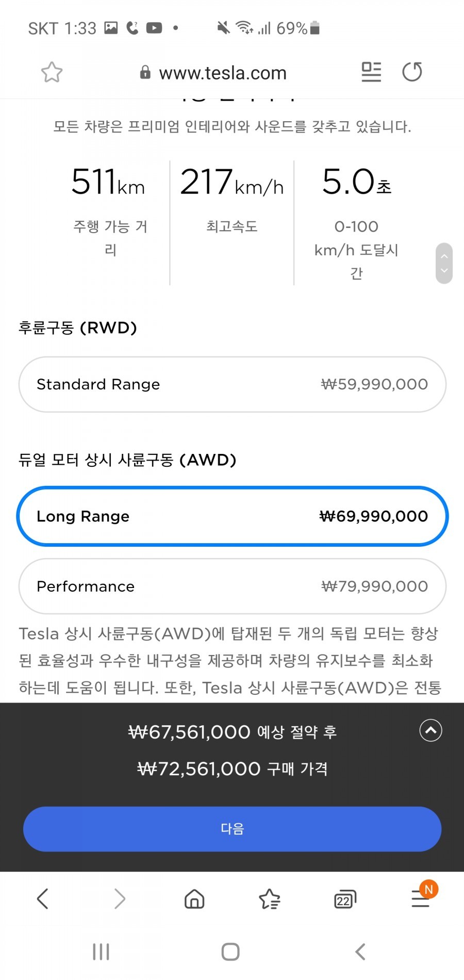Screen dimensions: 464x980
Task: Bookmark page with star icon
Action: 52,72
